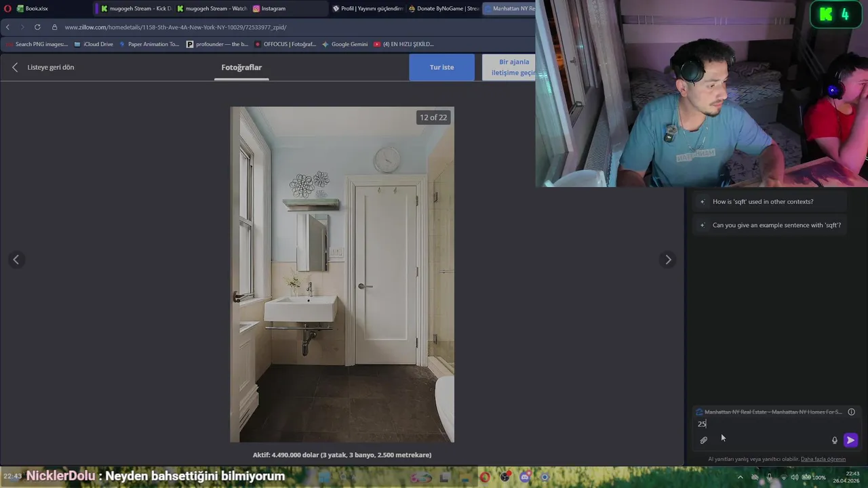
Task: Open the EN HIZLI ŞEKİLD YouTube bookmark
Action: point(403,44)
